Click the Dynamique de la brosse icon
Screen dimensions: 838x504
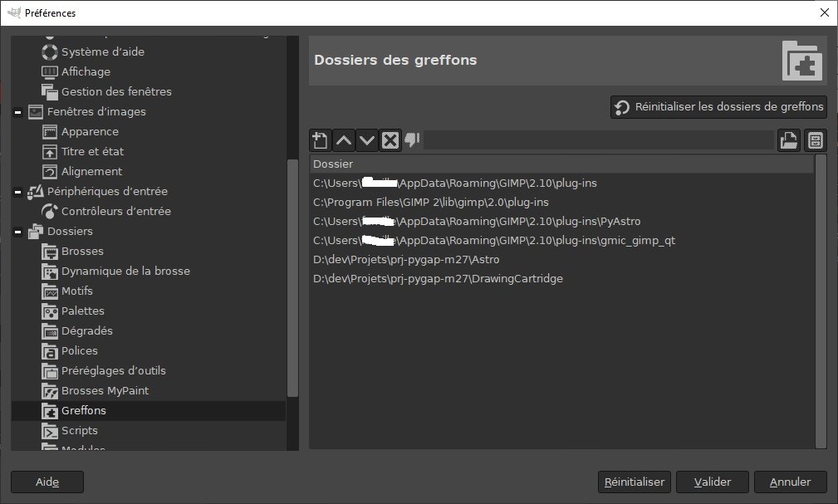(x=50, y=271)
